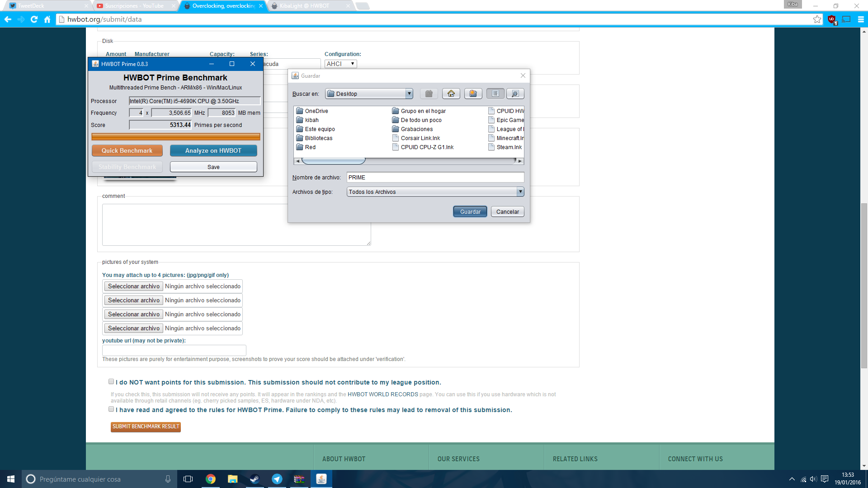Image resolution: width=868 pixels, height=488 pixels.
Task: Bookmark this page with star icon
Action: (x=817, y=19)
